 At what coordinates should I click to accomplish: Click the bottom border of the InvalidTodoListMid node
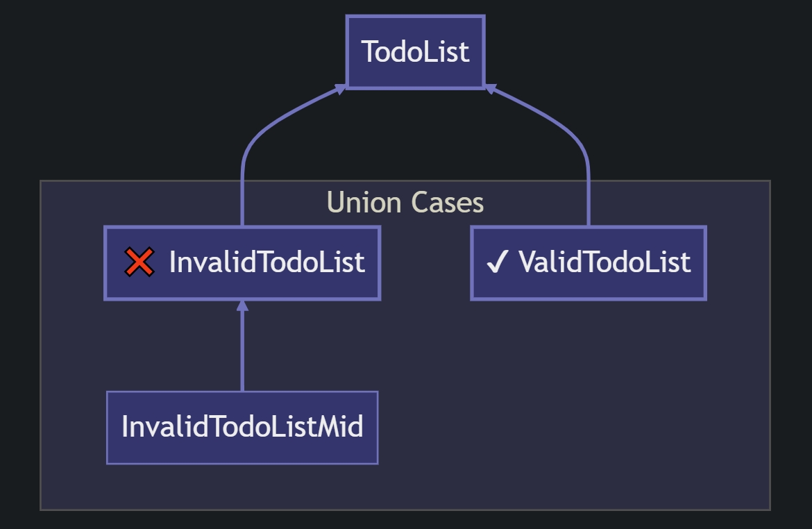coord(242,463)
